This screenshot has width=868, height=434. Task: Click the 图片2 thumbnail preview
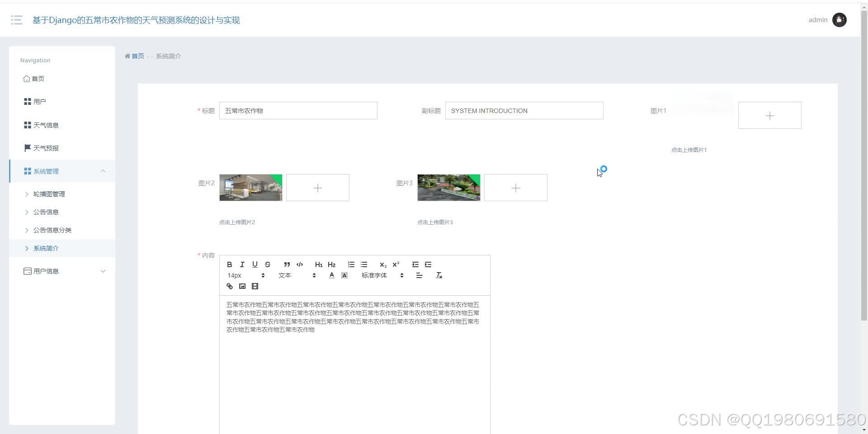coord(250,188)
